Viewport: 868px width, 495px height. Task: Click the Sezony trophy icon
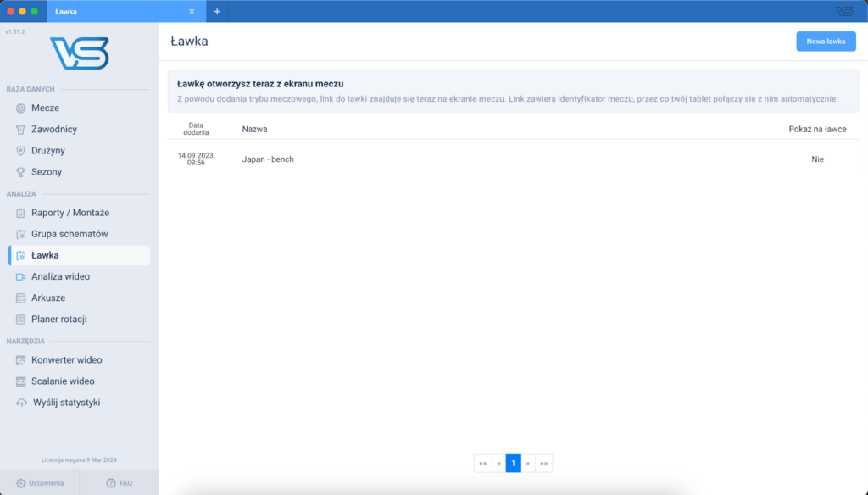(x=21, y=172)
